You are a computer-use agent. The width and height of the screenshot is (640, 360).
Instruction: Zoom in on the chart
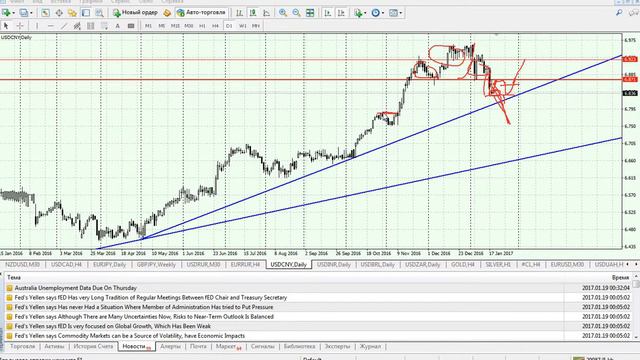coord(282,13)
